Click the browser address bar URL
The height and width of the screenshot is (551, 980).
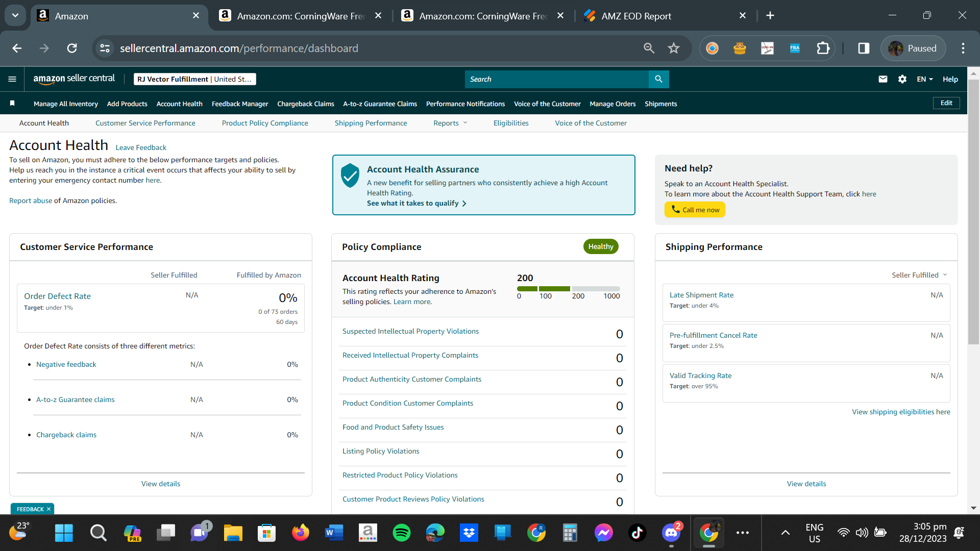(239, 48)
